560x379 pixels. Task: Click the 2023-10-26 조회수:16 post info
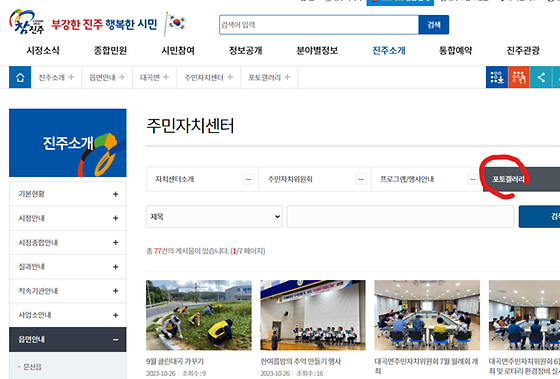click(x=292, y=374)
